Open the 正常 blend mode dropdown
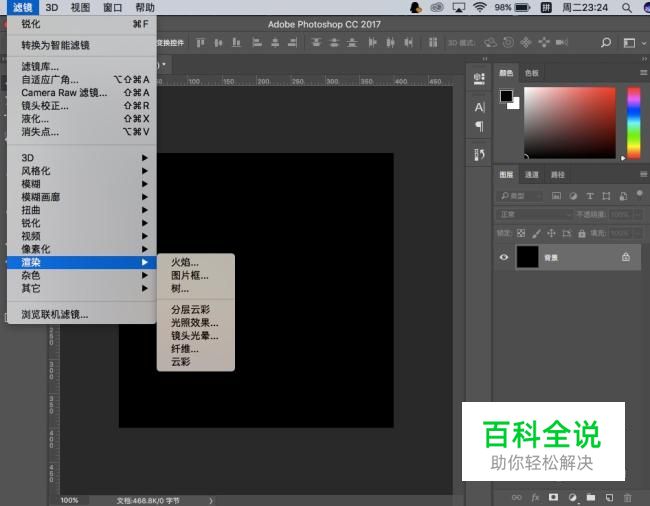Image resolution: width=650 pixels, height=506 pixels. coord(534,214)
